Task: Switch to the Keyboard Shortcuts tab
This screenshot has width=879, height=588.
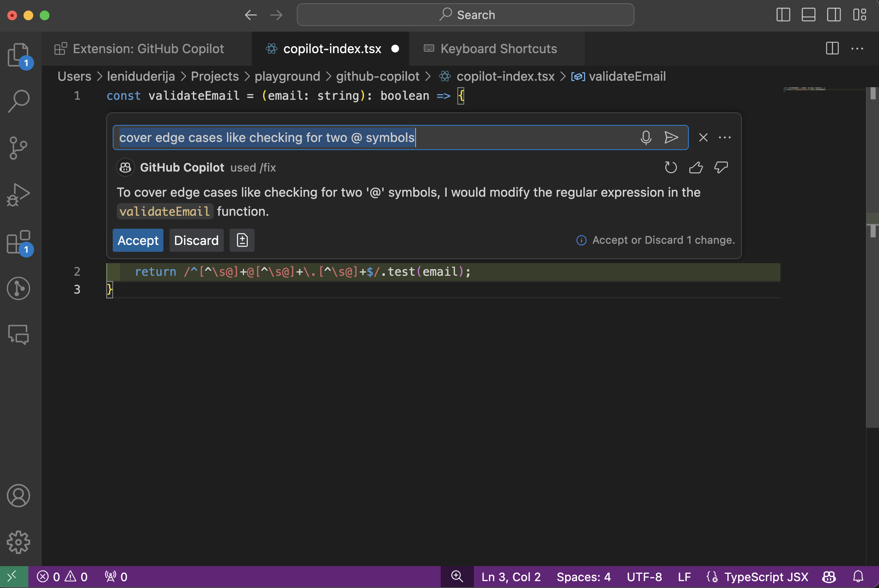Action: point(498,49)
